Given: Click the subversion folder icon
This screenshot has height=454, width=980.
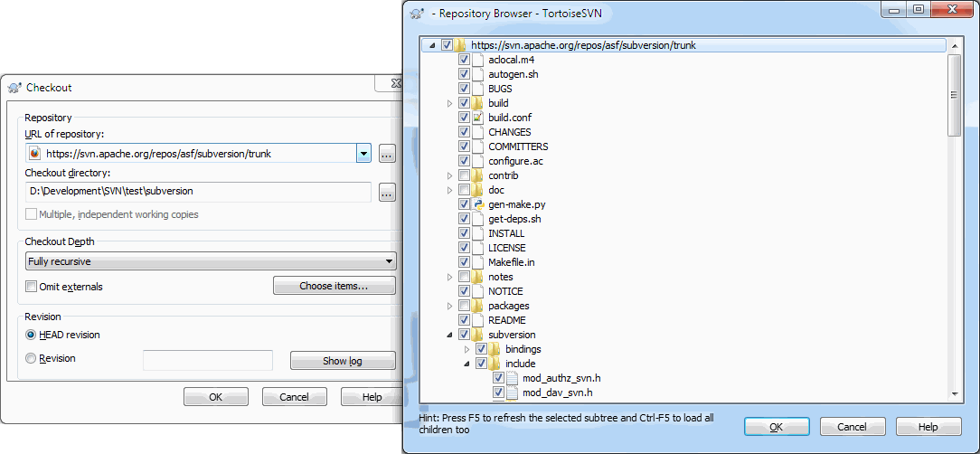Looking at the screenshot, I should pyautogui.click(x=477, y=335).
